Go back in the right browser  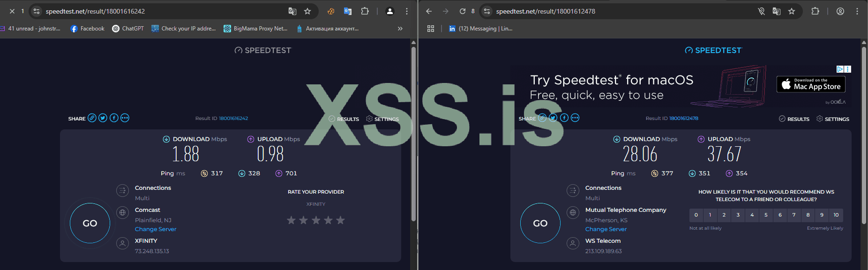[429, 11]
